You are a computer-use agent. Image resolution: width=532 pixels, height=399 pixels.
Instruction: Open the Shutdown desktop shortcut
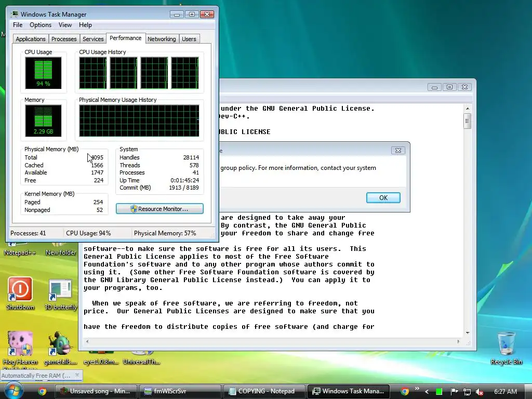(x=20, y=294)
